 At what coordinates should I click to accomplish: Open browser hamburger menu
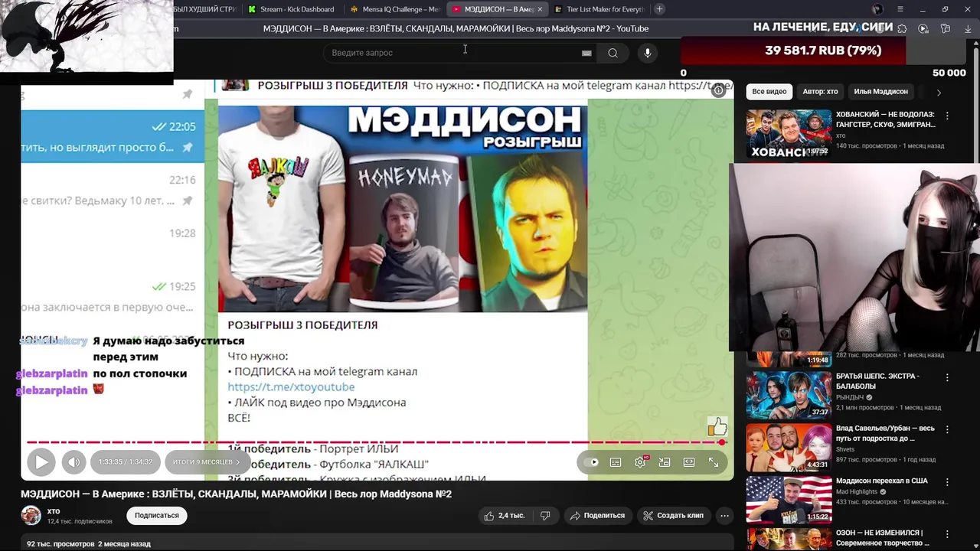(x=900, y=9)
